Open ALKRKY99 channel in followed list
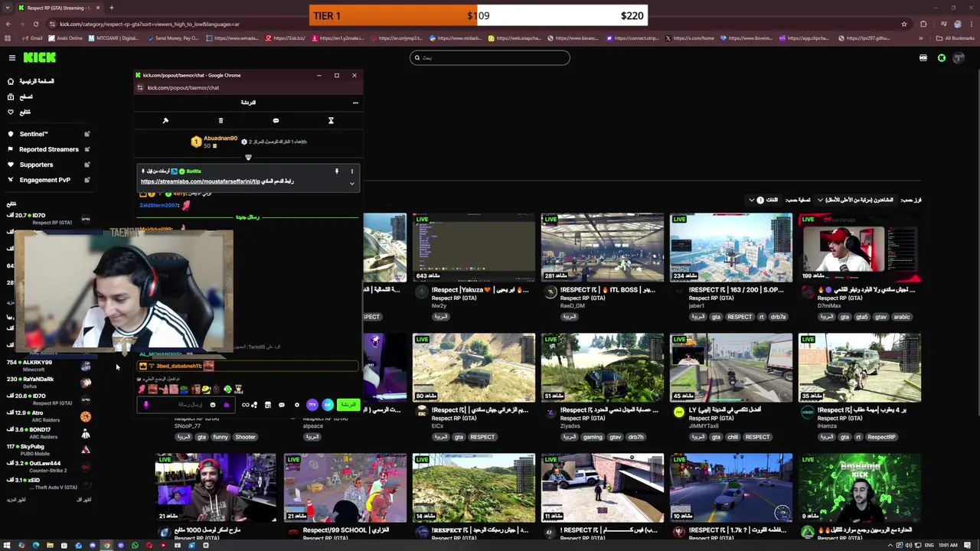This screenshot has height=551, width=980. pyautogui.click(x=47, y=366)
